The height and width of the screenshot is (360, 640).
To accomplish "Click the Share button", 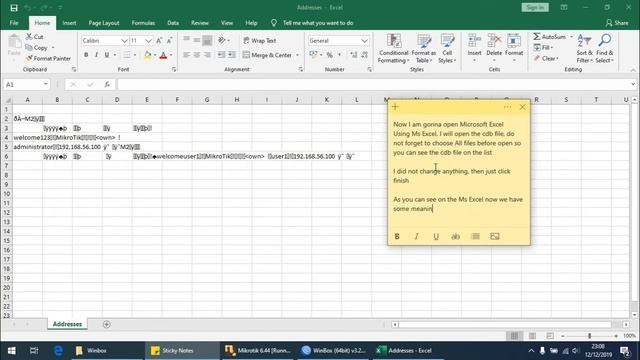I will point(617,23).
